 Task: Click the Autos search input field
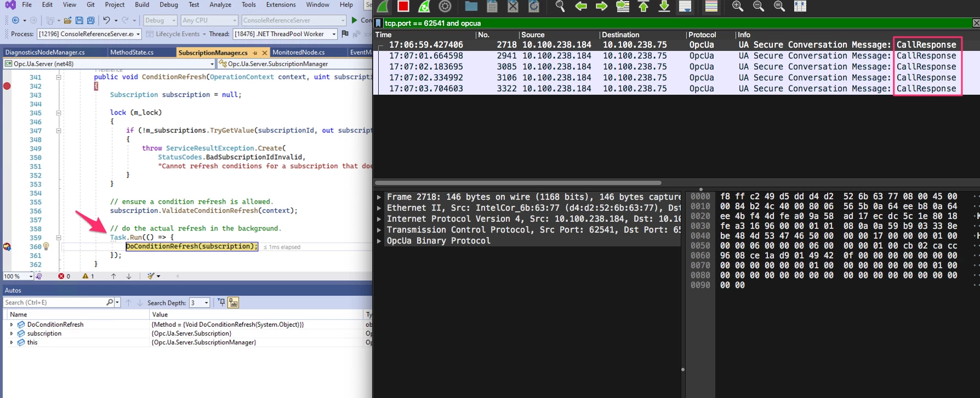[x=54, y=303]
